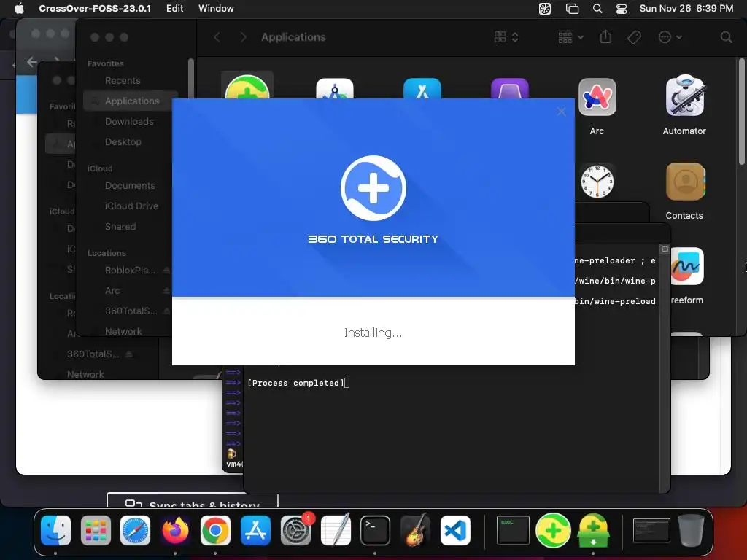Viewport: 747px width, 560px height.
Task: Open App Store from the Dock
Action: (x=255, y=530)
